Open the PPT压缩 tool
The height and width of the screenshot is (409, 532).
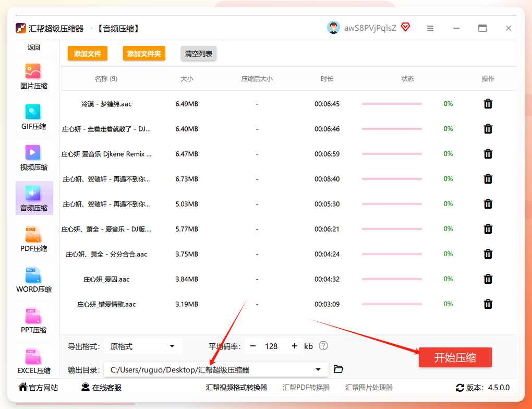[x=33, y=321]
